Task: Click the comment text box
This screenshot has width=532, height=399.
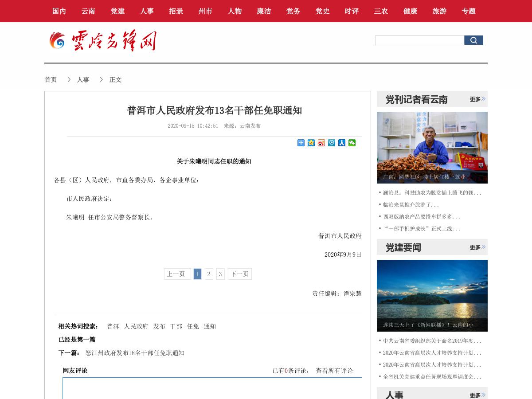Action: coord(212,390)
